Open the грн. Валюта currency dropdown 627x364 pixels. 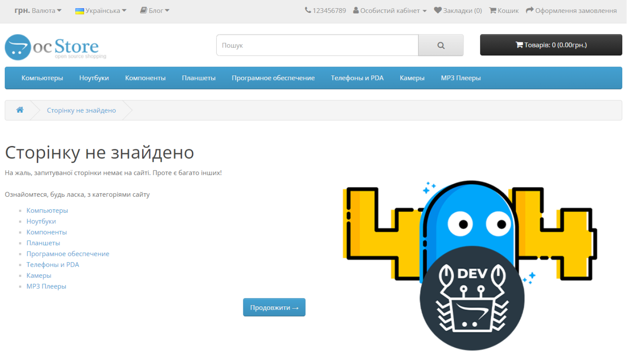(x=38, y=11)
